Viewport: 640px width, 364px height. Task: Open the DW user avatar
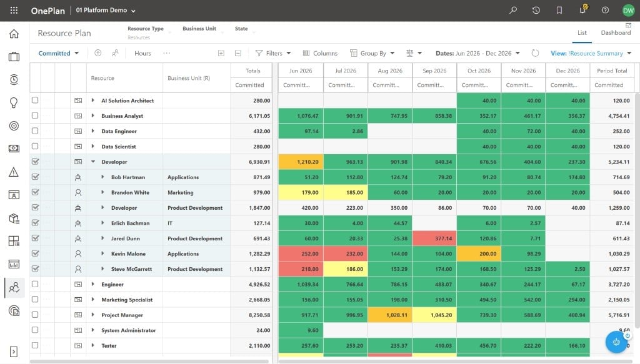[x=628, y=11]
